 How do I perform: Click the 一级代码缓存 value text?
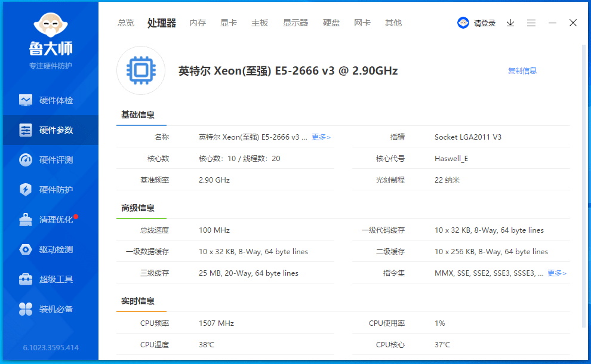[x=489, y=230]
